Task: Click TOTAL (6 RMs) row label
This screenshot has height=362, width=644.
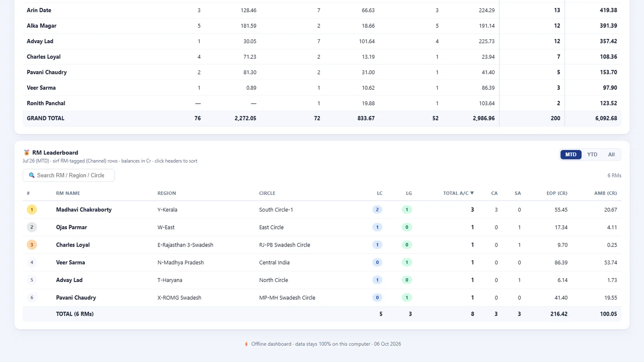Action: coord(75,314)
